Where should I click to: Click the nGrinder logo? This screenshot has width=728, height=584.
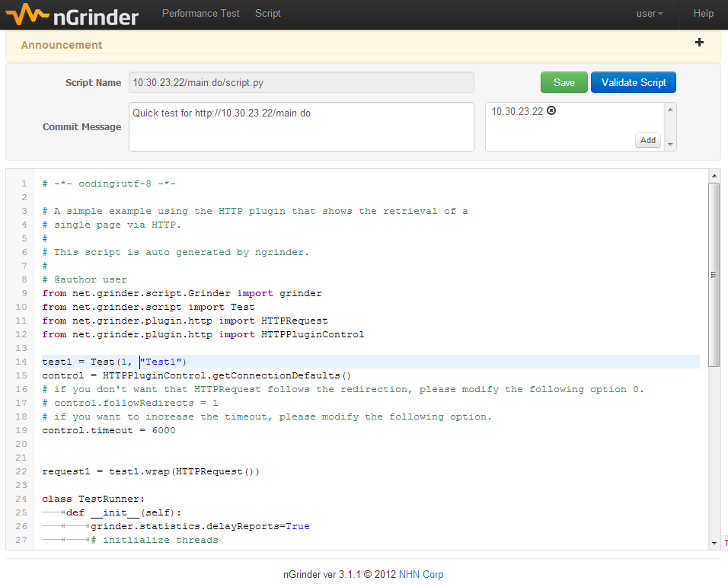[x=71, y=14]
